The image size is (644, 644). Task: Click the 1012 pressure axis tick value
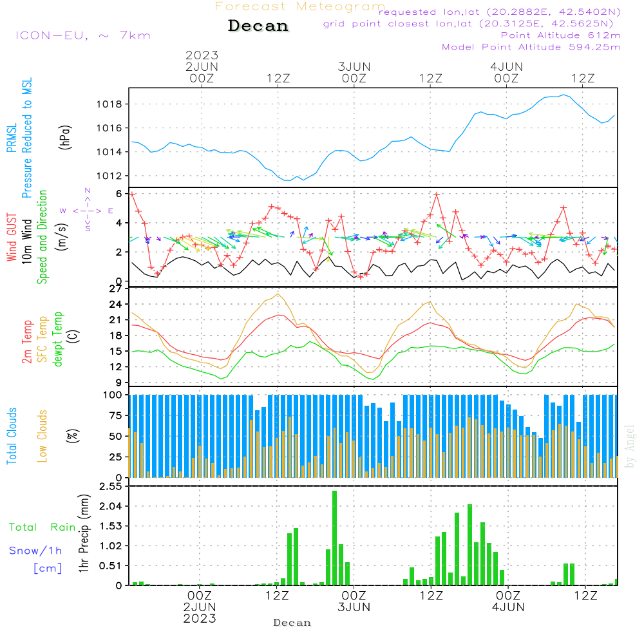click(109, 176)
